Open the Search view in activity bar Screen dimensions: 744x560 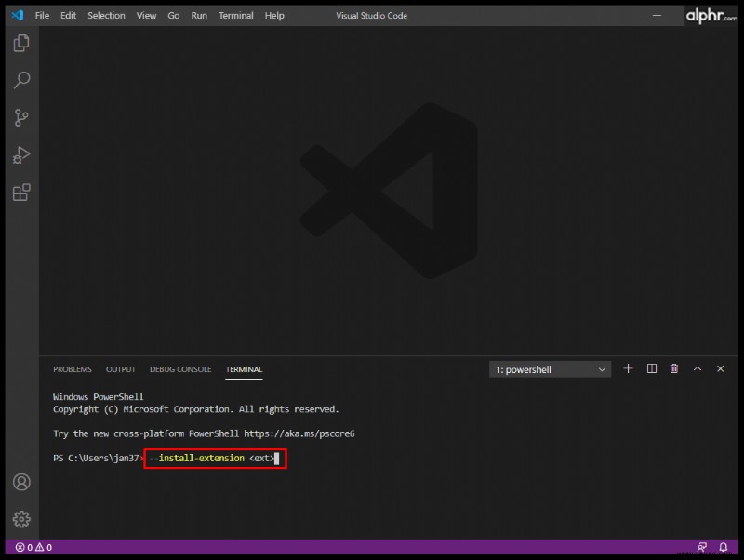[x=21, y=80]
